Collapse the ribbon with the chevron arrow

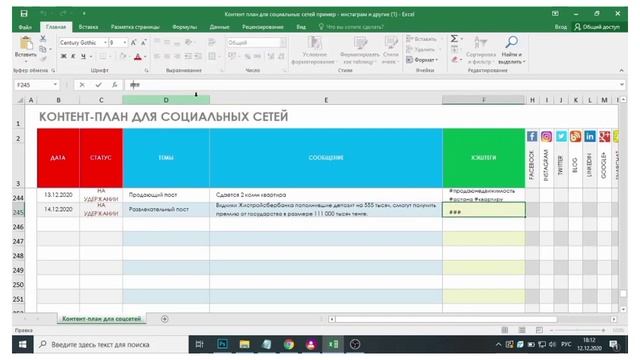click(x=621, y=71)
